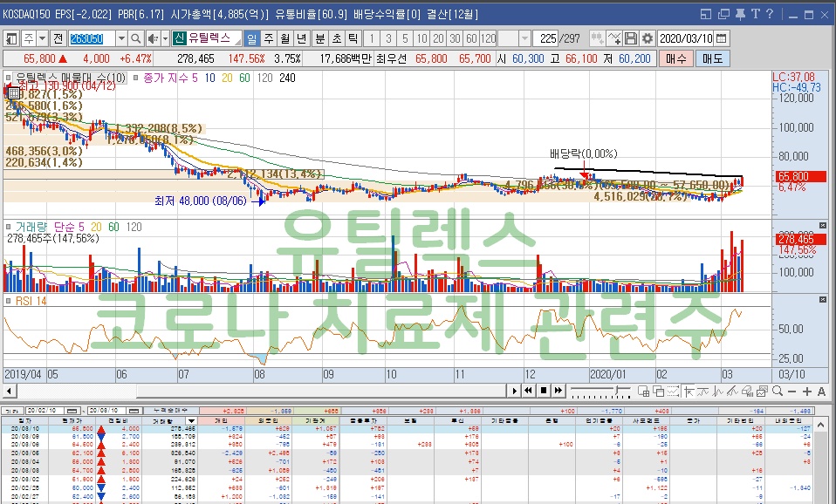Click the chart zoom magnifier icon
This screenshot has width=836, height=504.
point(778,392)
